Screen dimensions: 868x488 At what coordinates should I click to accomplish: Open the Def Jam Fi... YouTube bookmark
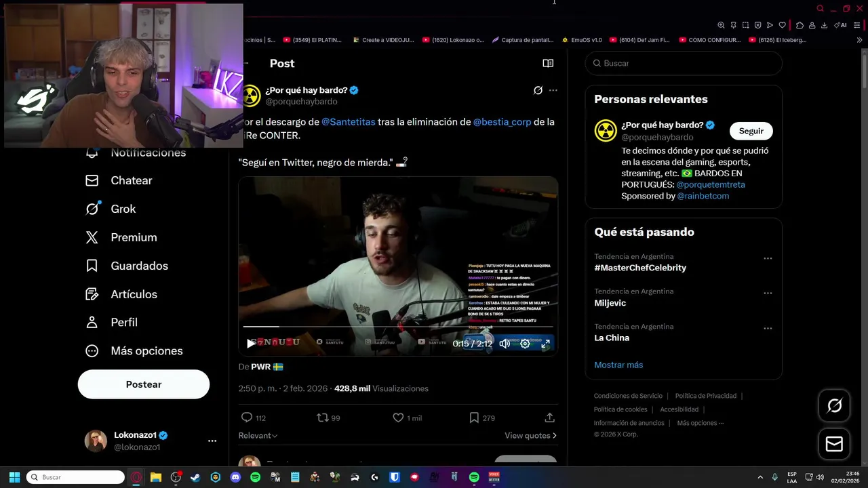click(x=639, y=40)
